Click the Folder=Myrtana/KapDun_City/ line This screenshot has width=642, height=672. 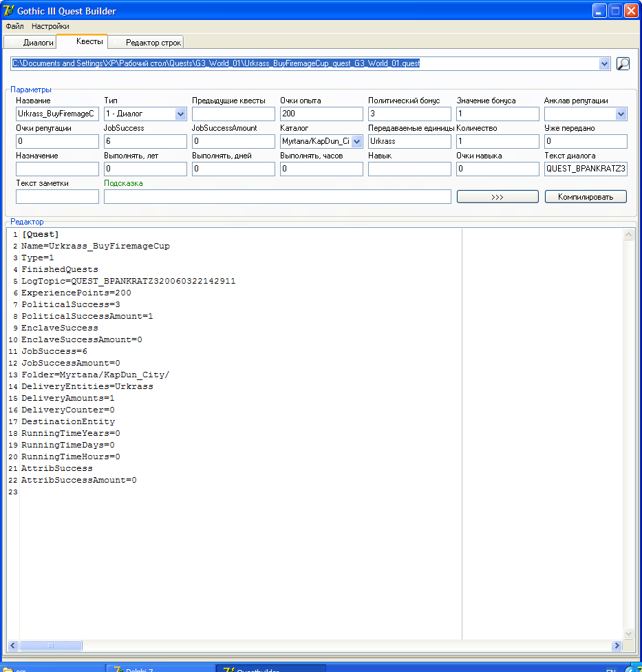click(96, 375)
